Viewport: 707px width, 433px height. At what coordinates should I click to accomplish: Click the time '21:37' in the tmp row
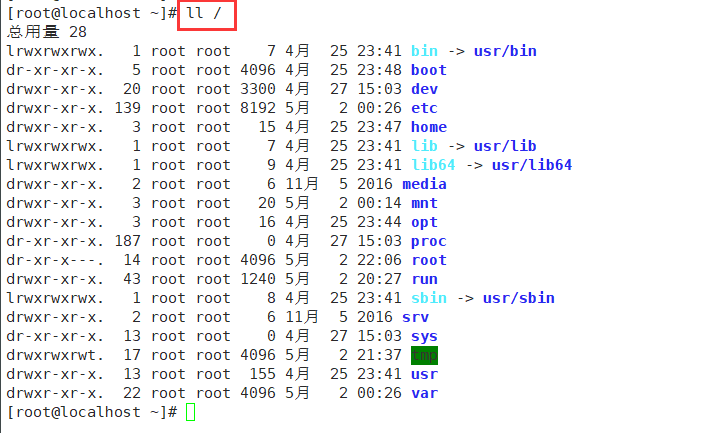[379, 355]
